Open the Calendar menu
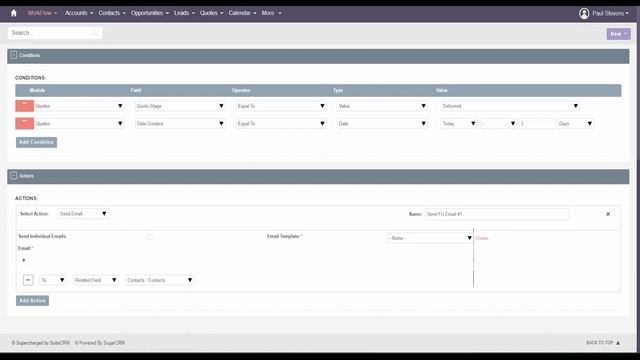Screen dimensions: 640x360 point(242,13)
